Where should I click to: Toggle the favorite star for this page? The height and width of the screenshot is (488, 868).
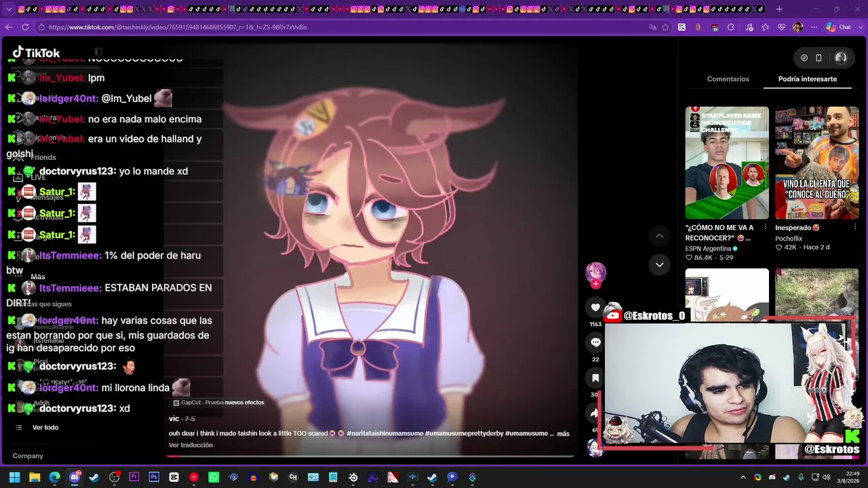click(665, 27)
